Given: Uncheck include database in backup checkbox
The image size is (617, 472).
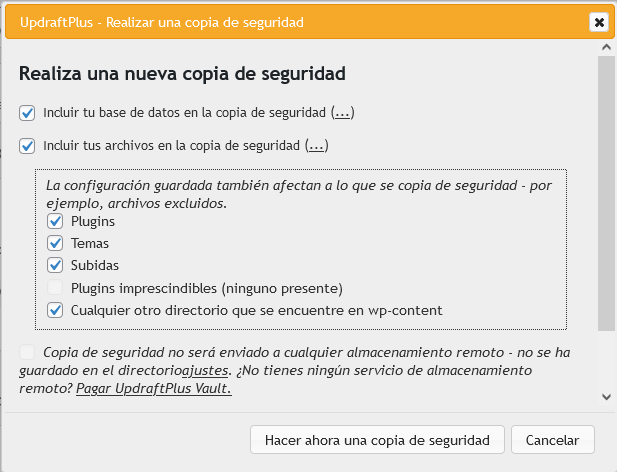Looking at the screenshot, I should pyautogui.click(x=27, y=113).
